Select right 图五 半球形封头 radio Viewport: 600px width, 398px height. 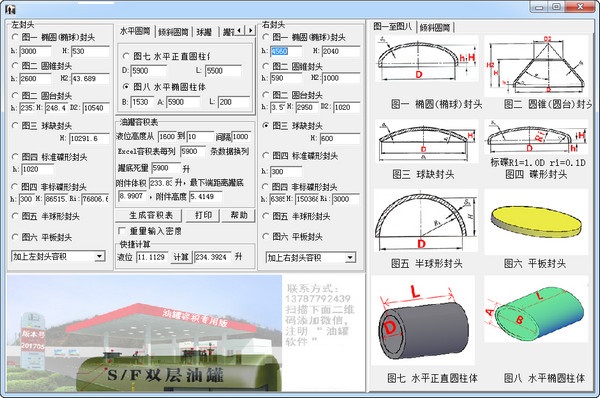pos(266,216)
